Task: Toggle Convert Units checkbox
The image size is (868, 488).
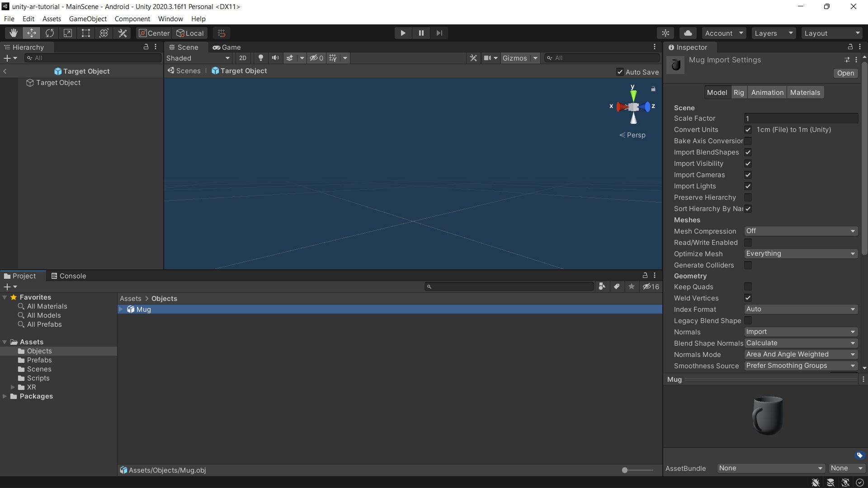Action: [x=748, y=130]
